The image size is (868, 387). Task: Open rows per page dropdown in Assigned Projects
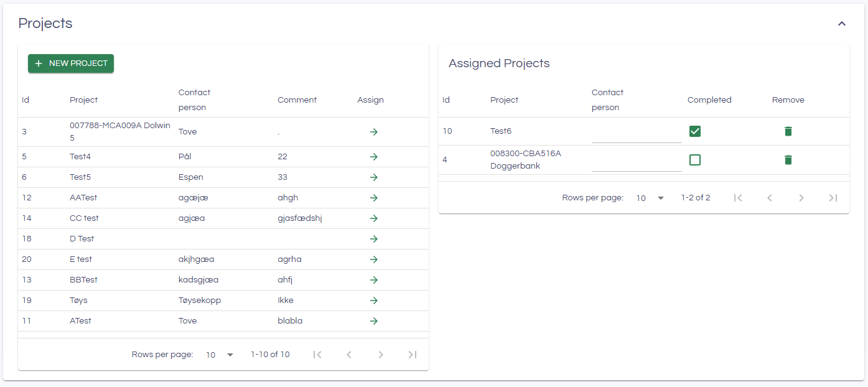click(650, 198)
